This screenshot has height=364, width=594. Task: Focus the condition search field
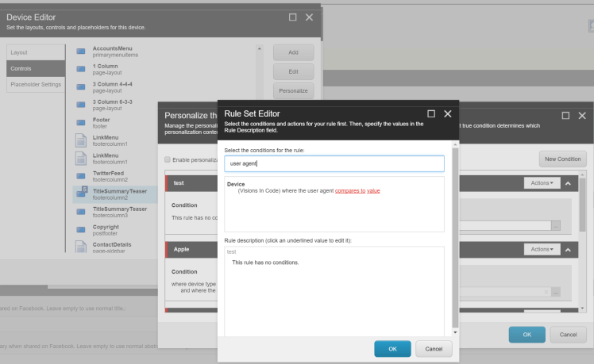334,163
